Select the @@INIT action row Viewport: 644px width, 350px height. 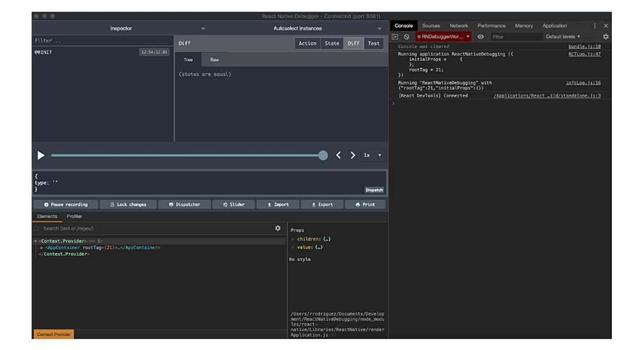pos(102,52)
